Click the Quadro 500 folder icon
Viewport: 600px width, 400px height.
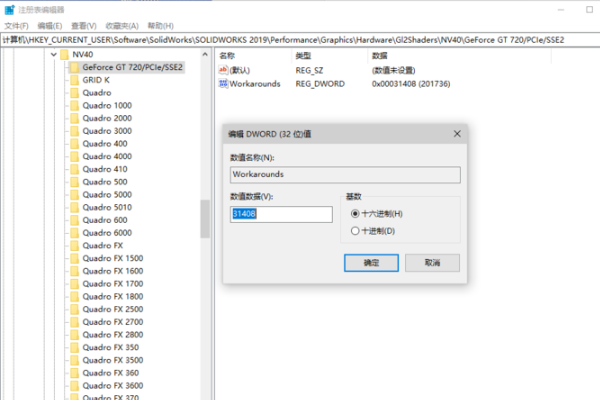[75, 182]
